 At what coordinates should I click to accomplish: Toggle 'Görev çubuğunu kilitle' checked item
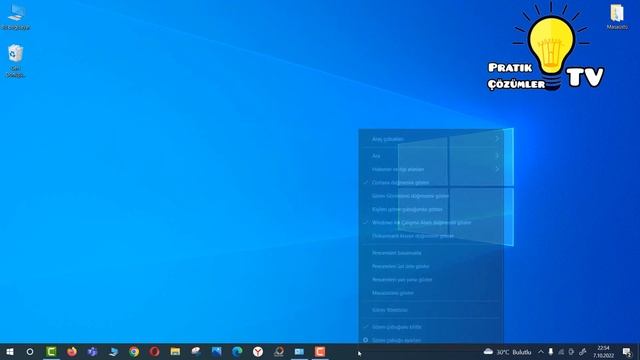tap(431, 327)
